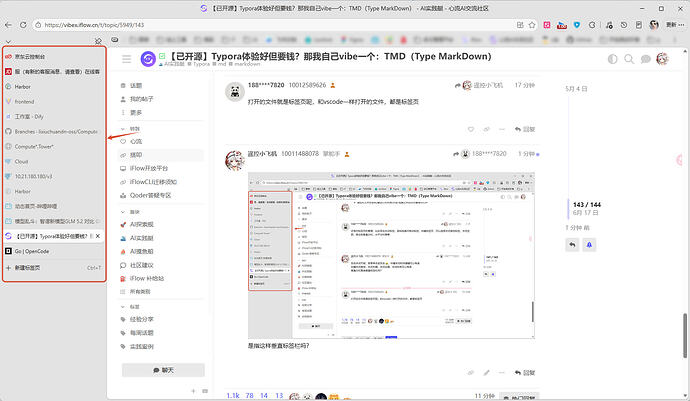Image resolution: width=690 pixels, height=401 pixels.
Task: Click the address bar showing vibes.iflow.cn
Action: pyautogui.click(x=273, y=25)
